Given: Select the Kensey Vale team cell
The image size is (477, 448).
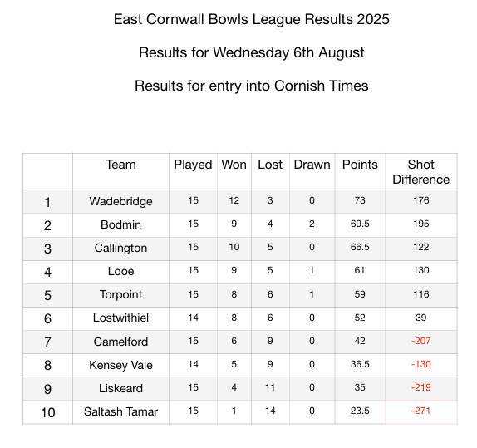Looking at the screenshot, I should click(120, 365).
